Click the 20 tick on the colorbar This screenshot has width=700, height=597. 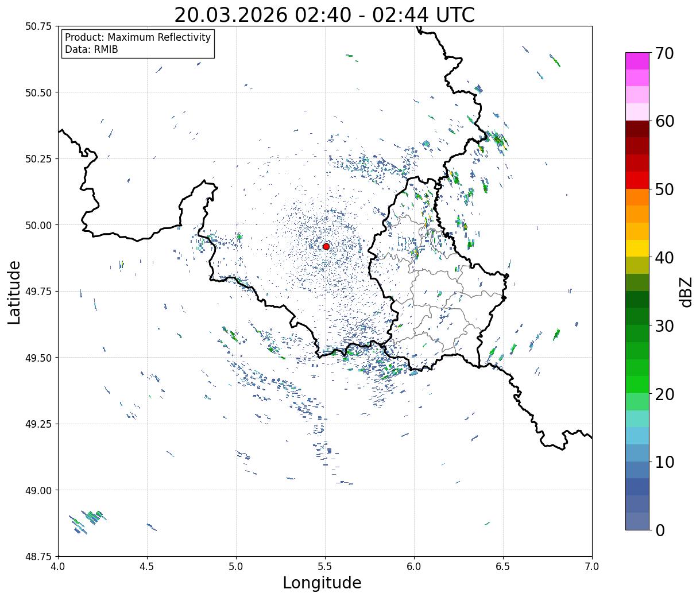point(664,394)
